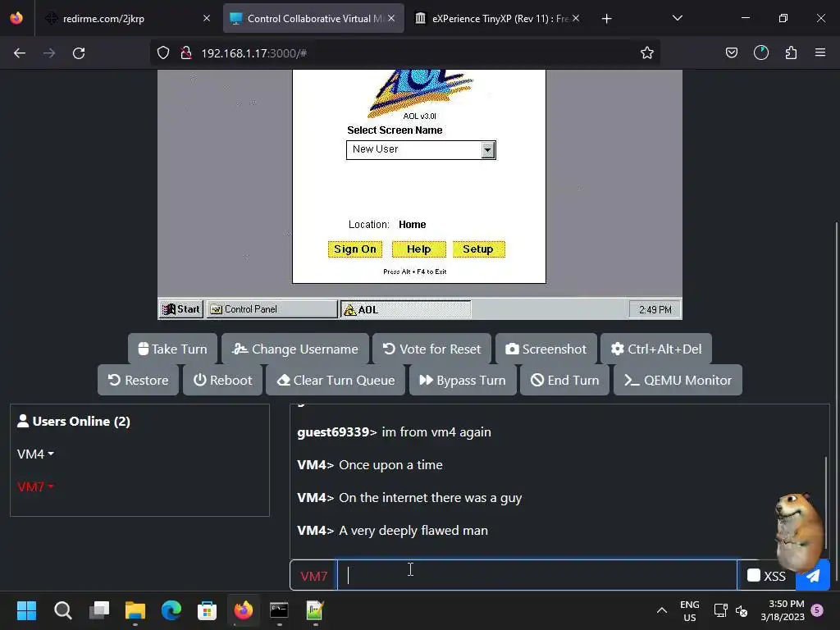Close the eXPerience TinyXP tab
The image size is (840, 630).
click(576, 18)
